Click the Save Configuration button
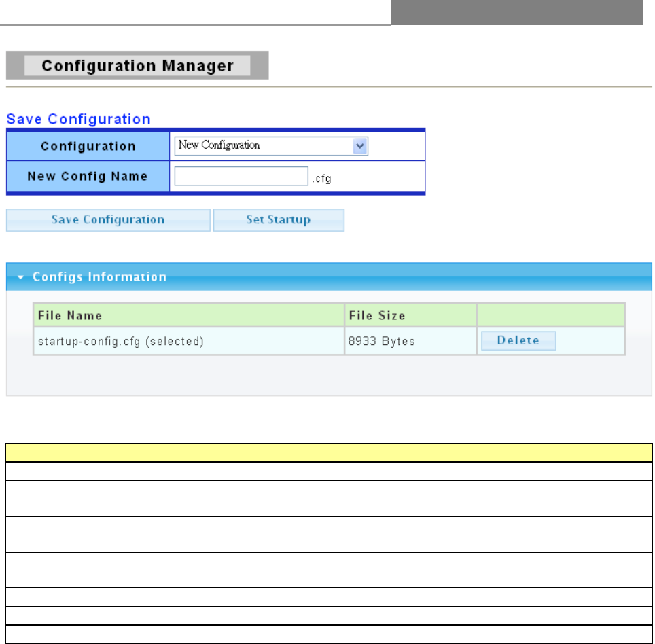This screenshot has width=655, height=644. coord(108,219)
